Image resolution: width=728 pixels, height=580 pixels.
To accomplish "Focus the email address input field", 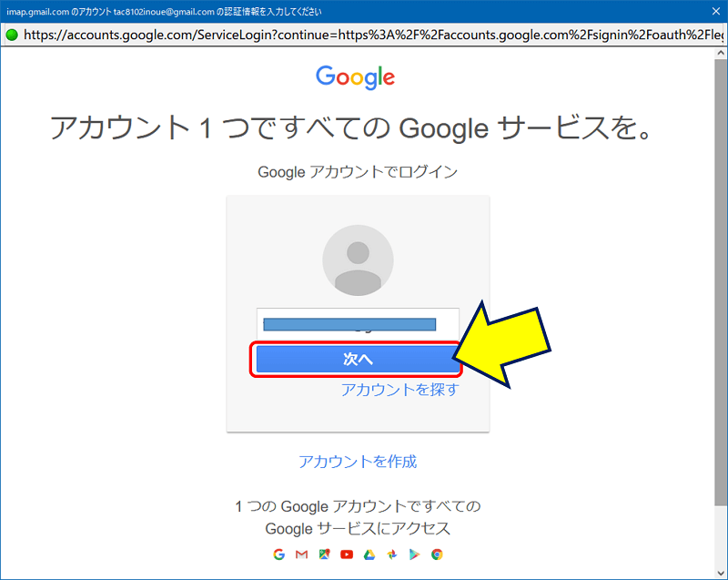I will click(x=358, y=323).
